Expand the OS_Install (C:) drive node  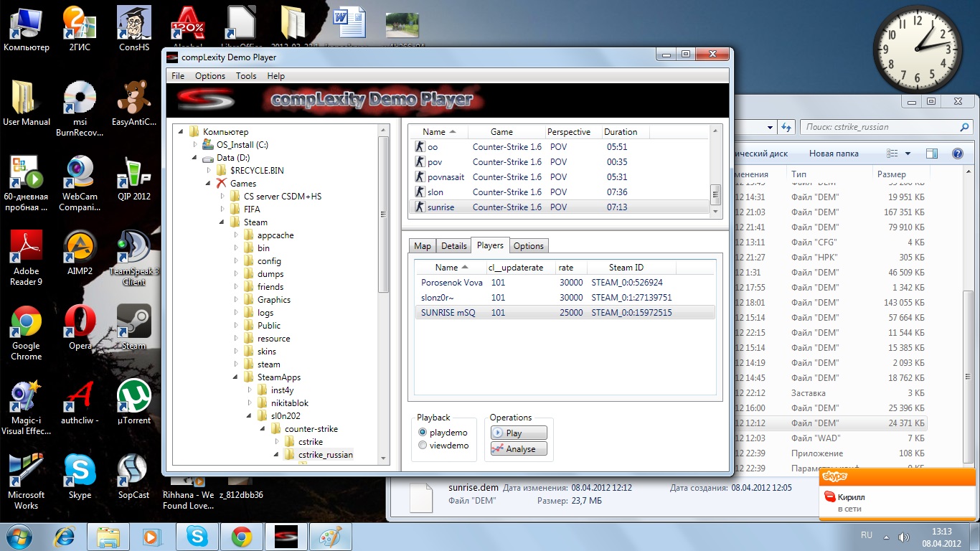tap(194, 145)
